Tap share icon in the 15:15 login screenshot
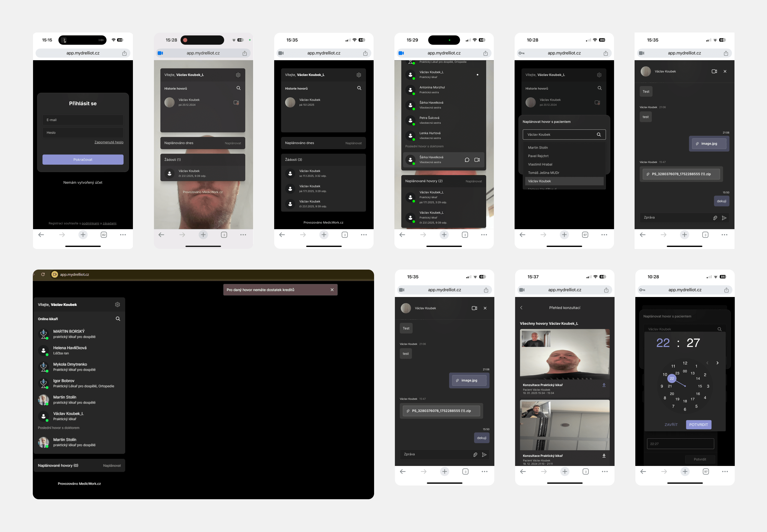The height and width of the screenshot is (532, 767). [124, 53]
